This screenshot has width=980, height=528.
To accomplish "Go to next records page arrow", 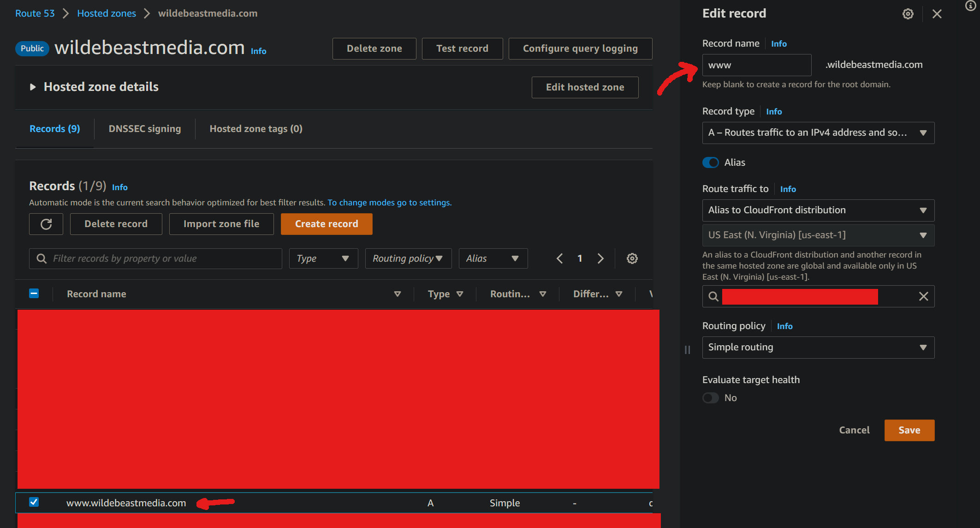I will click(x=600, y=258).
